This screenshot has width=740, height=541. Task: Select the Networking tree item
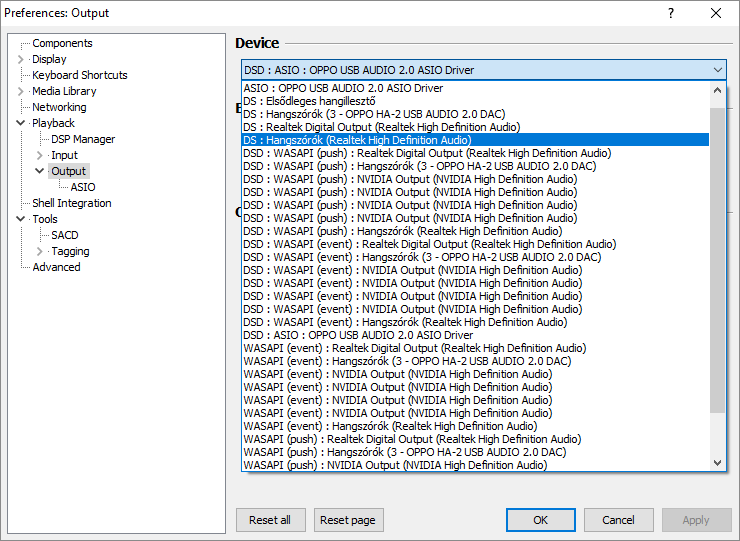click(59, 107)
